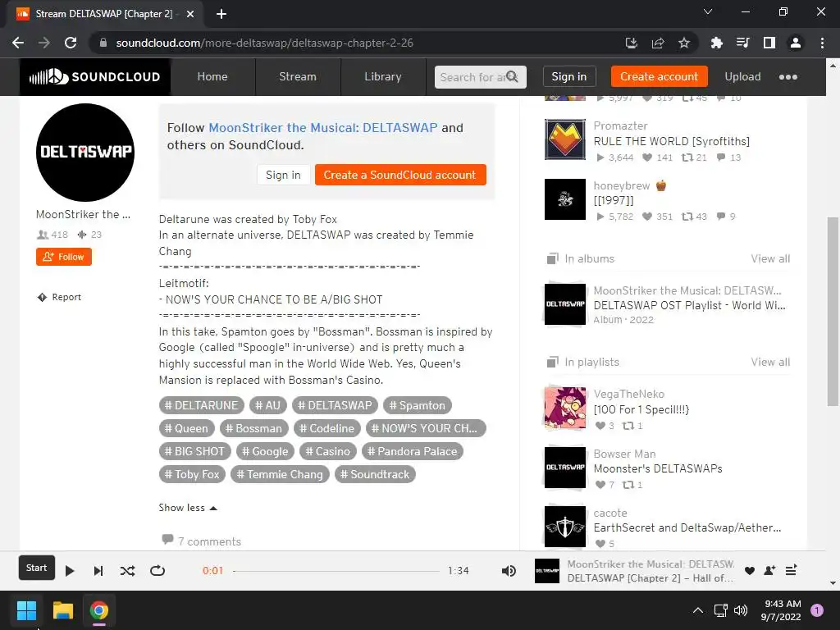View all in albums
The image size is (840, 630).
pos(770,258)
